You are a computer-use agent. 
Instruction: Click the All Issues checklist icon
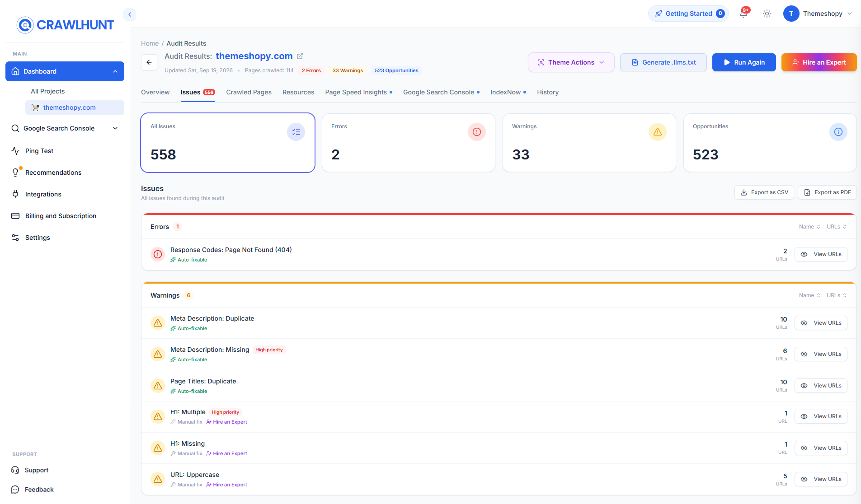(296, 132)
